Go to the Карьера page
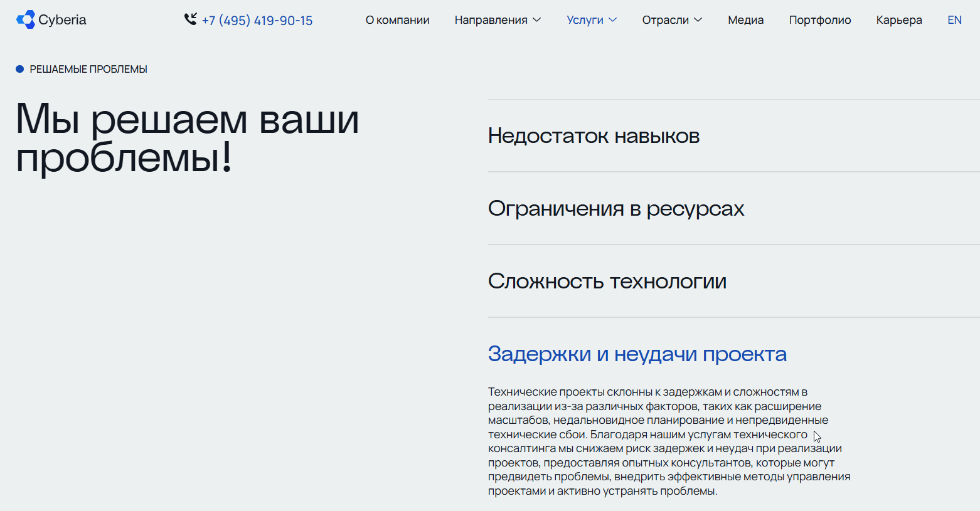Image resolution: width=980 pixels, height=511 pixels. (x=898, y=19)
